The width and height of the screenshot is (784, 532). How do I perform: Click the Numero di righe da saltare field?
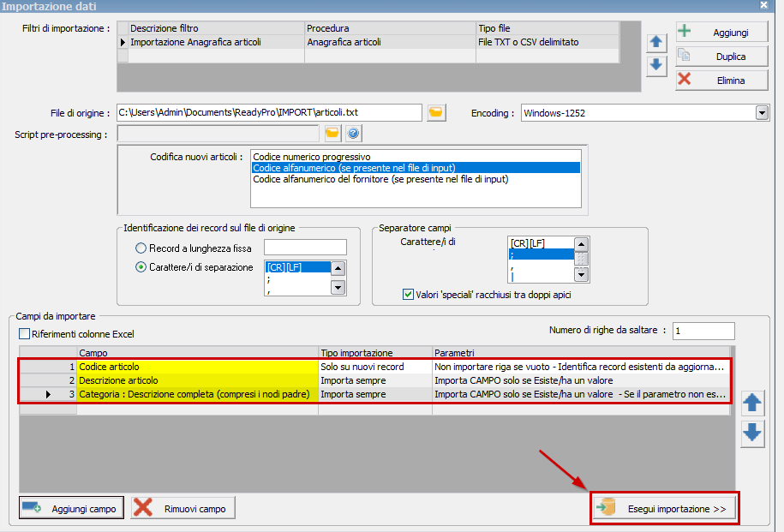pos(703,331)
